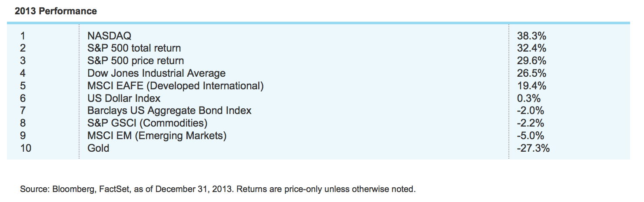The width and height of the screenshot is (644, 202).
Task: Click the 29.6% value cell
Action: pyautogui.click(x=531, y=61)
